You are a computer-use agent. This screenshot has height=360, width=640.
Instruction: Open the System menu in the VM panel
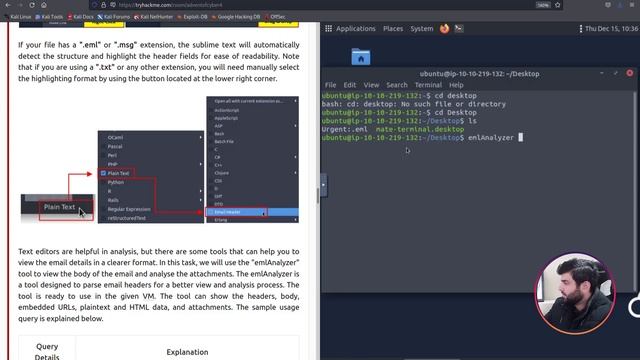[x=422, y=29]
